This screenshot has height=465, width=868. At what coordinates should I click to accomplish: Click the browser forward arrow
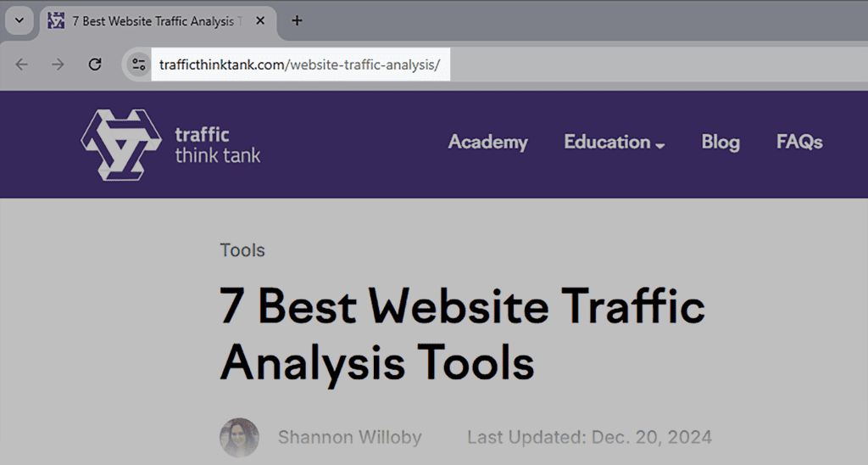click(x=58, y=64)
